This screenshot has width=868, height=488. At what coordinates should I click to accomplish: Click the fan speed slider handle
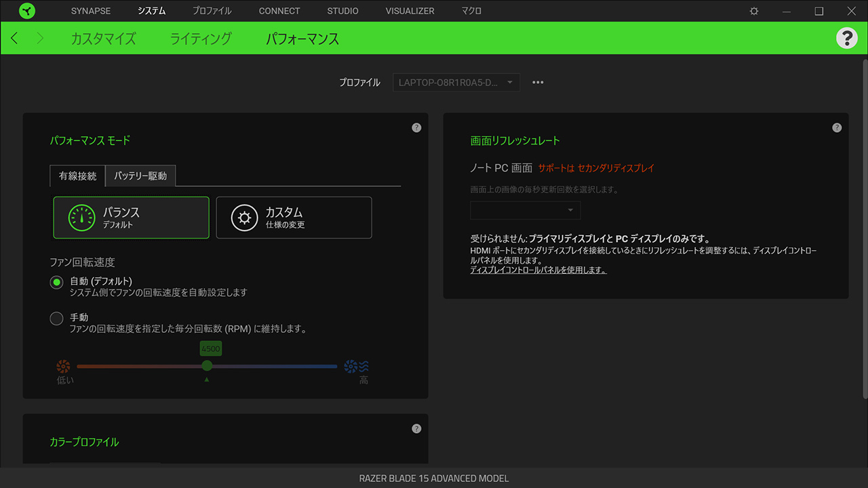207,366
